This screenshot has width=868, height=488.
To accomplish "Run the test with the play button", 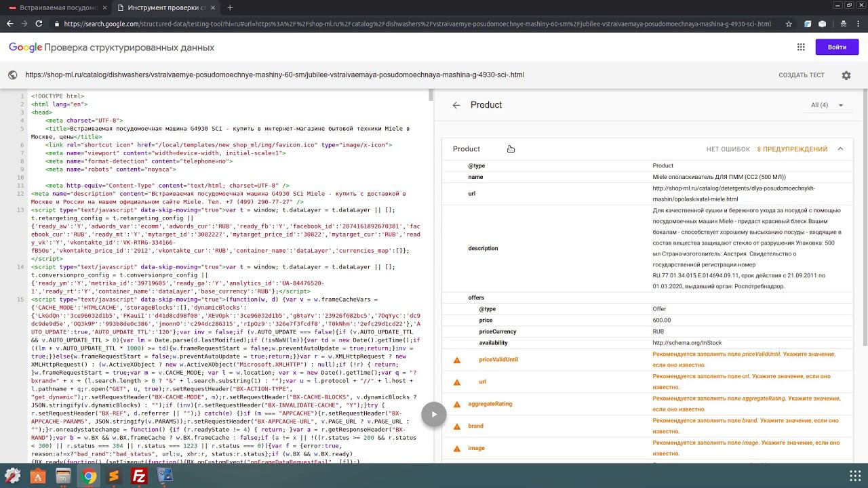I will coord(434,414).
